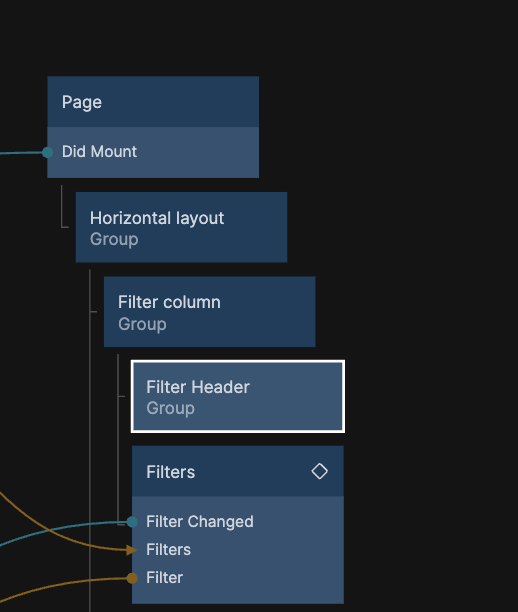Select the Filters node title bar
Viewport: 518px width, 612px height.
(x=238, y=471)
